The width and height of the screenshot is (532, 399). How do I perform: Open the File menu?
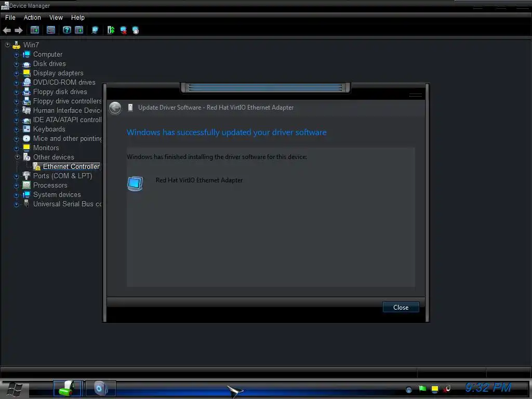coord(10,17)
